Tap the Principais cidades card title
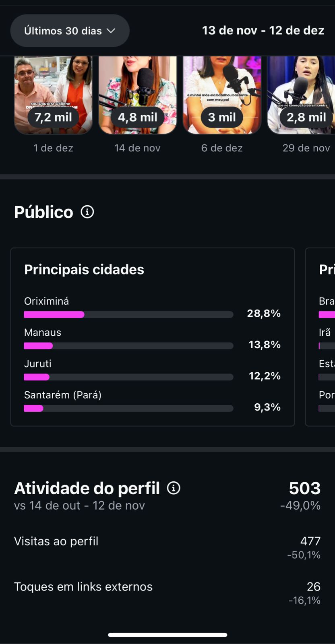The image size is (335, 644). click(x=84, y=270)
